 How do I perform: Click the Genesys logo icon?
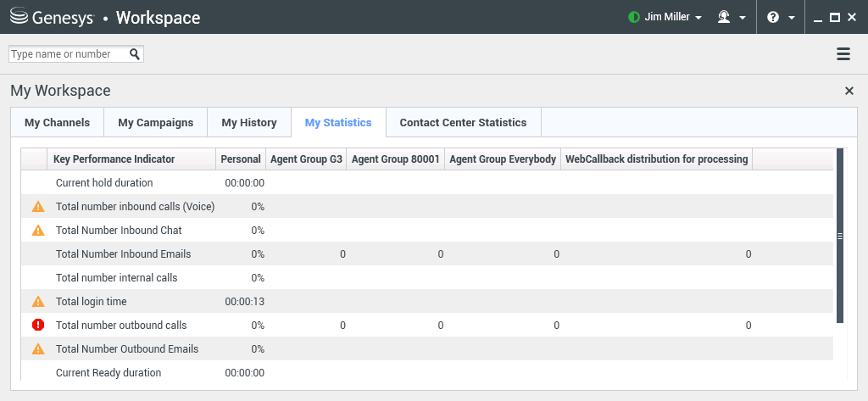click(x=19, y=17)
